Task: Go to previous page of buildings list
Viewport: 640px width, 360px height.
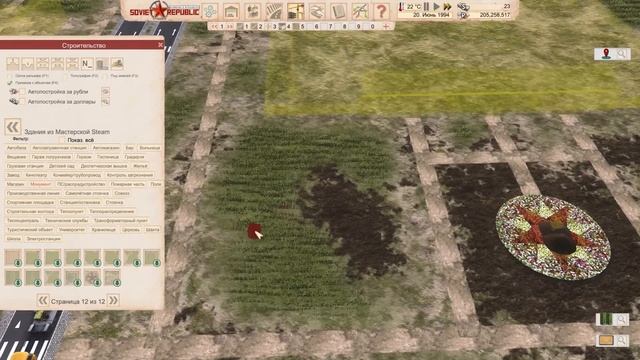Action: tap(43, 301)
